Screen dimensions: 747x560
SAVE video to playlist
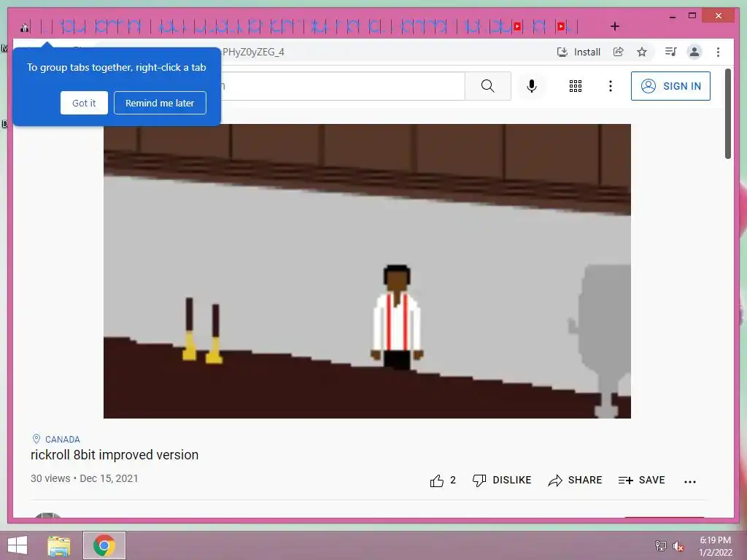click(641, 480)
